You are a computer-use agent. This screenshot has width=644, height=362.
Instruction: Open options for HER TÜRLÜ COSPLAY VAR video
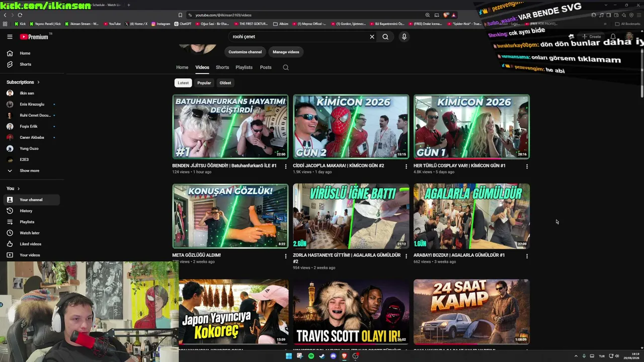527,166
